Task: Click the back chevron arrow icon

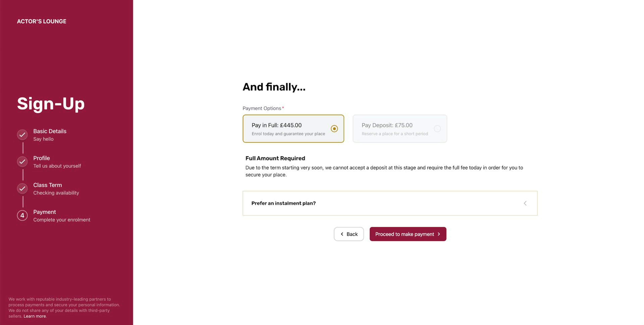Action: tap(341, 234)
